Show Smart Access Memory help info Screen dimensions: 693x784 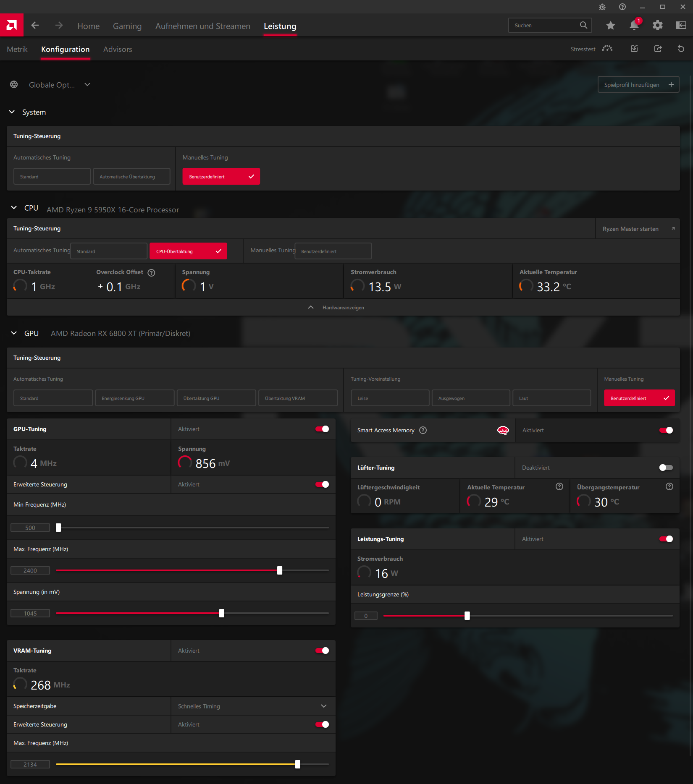423,430
